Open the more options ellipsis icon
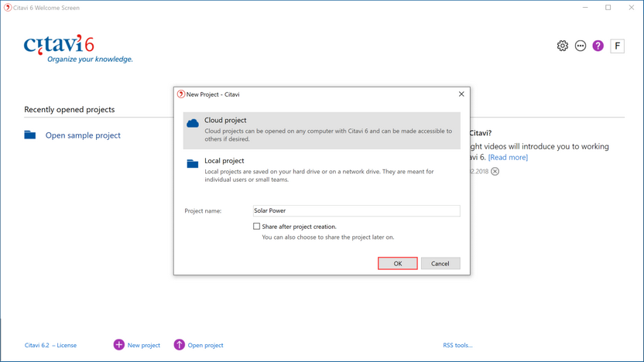The width and height of the screenshot is (644, 362). point(580,46)
